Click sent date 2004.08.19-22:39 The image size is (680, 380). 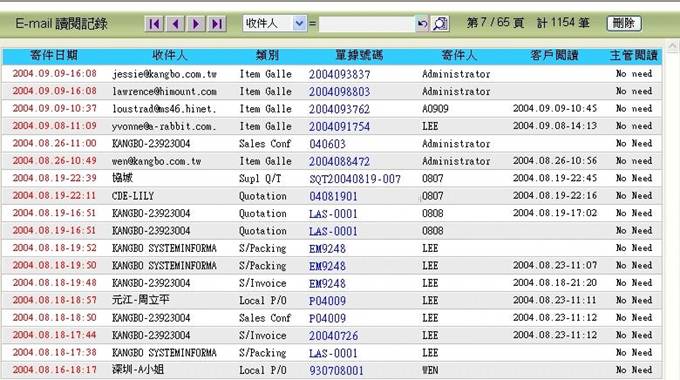coord(55,178)
